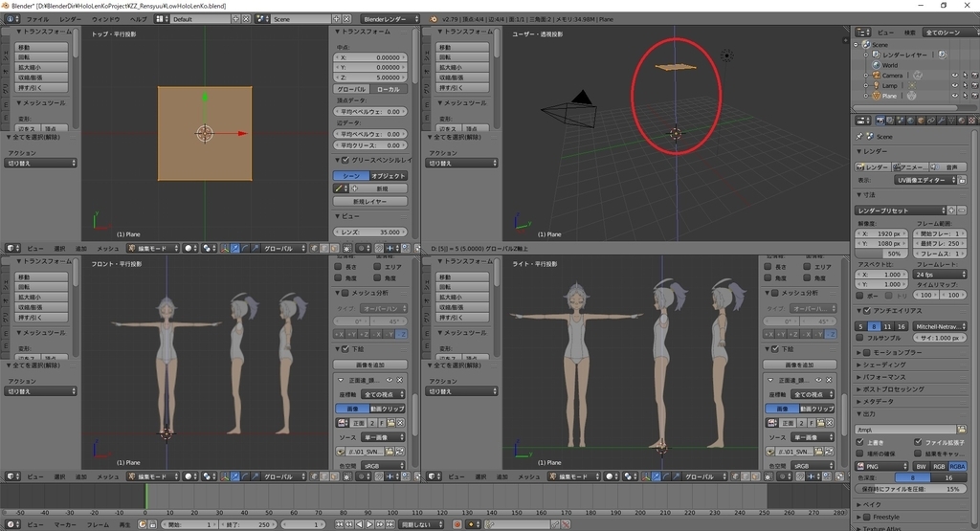The height and width of the screenshot is (531, 980).
Task: Click the Camera object icon in outliner
Action: coord(877,75)
